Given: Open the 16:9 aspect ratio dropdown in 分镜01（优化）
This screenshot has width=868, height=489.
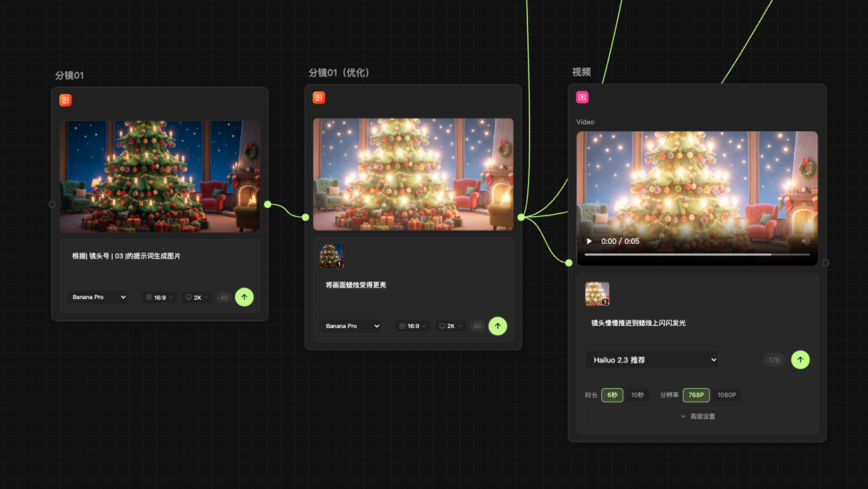Looking at the screenshot, I should pyautogui.click(x=413, y=326).
